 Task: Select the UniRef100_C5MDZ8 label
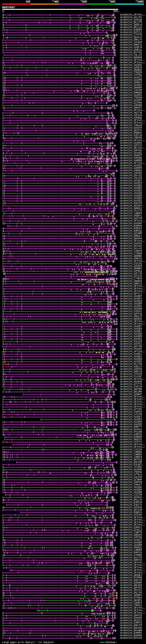pyautogui.click(x=131, y=72)
